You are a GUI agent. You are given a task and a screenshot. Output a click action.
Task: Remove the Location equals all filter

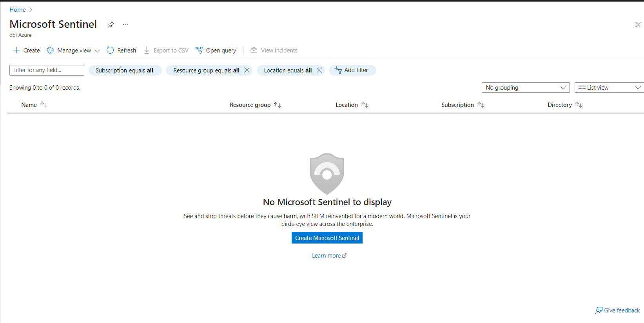(x=319, y=70)
